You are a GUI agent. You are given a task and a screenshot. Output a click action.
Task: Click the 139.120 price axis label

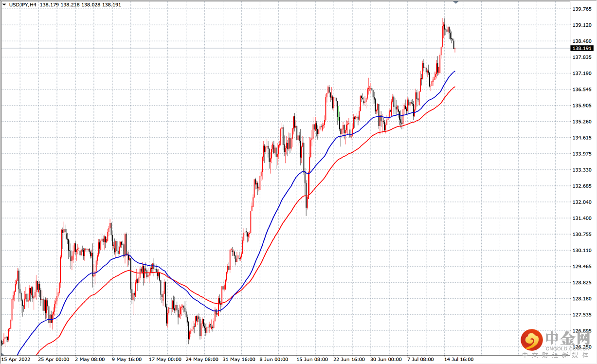[582, 25]
